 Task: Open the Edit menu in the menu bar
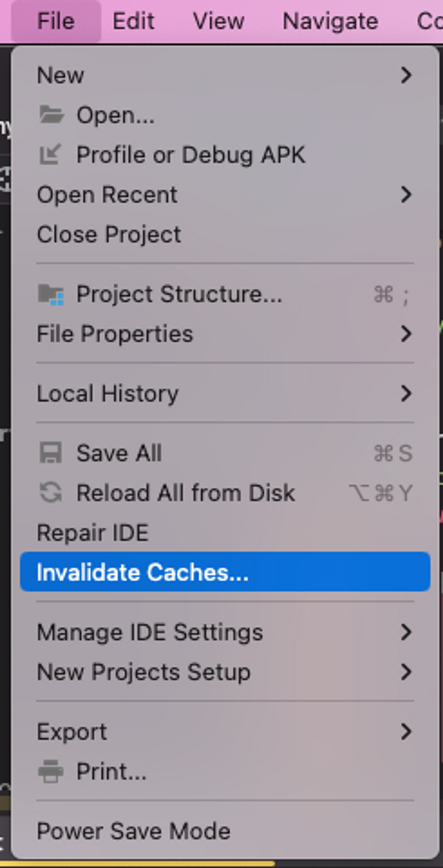point(133,21)
